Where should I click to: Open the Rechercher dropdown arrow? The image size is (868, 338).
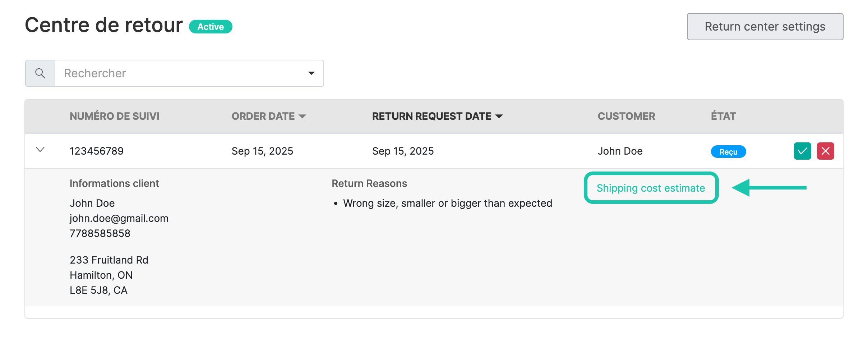pos(311,73)
